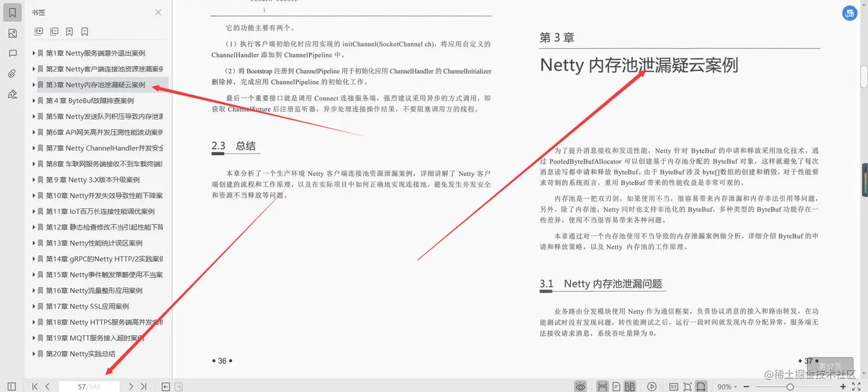Open the comments panel icon
This screenshot has width=868, height=392.
pyautogui.click(x=11, y=53)
